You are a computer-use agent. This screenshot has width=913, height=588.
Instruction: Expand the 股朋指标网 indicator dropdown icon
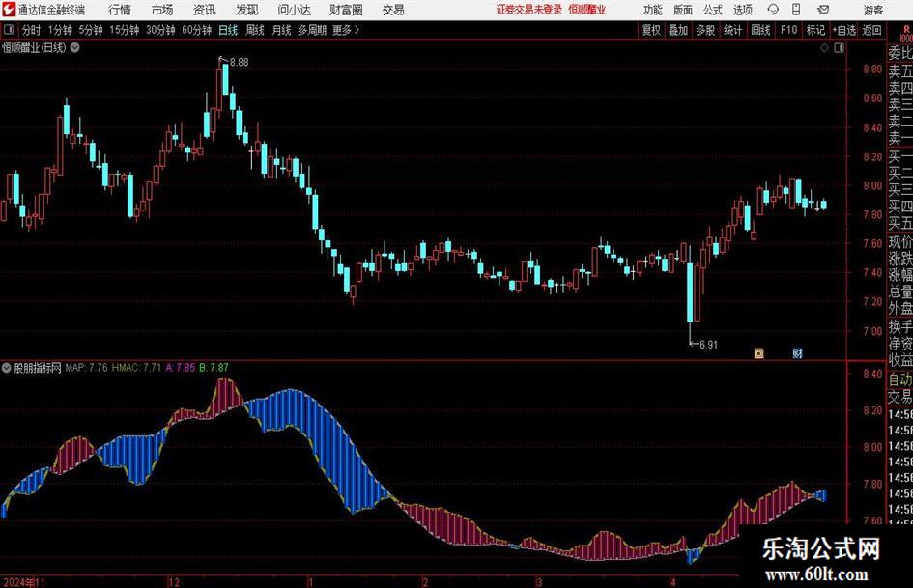tap(7, 368)
